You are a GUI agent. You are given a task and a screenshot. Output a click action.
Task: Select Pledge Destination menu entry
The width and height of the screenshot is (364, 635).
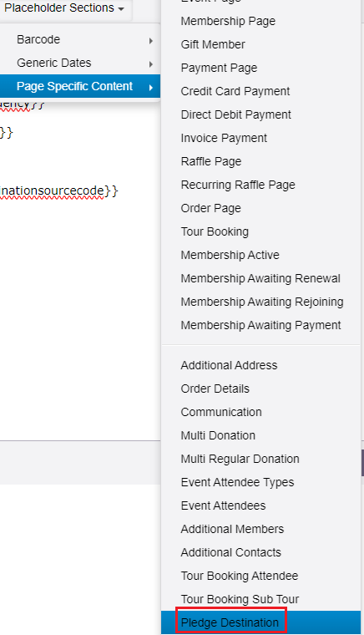click(x=260, y=622)
